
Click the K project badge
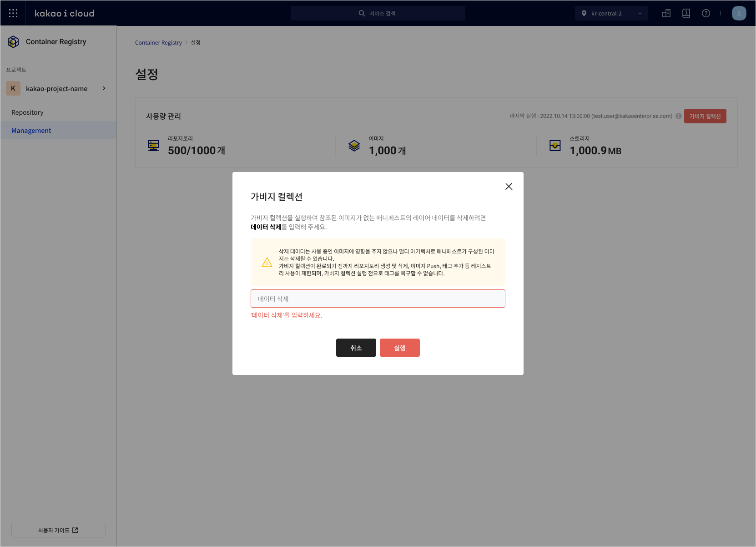pyautogui.click(x=13, y=88)
